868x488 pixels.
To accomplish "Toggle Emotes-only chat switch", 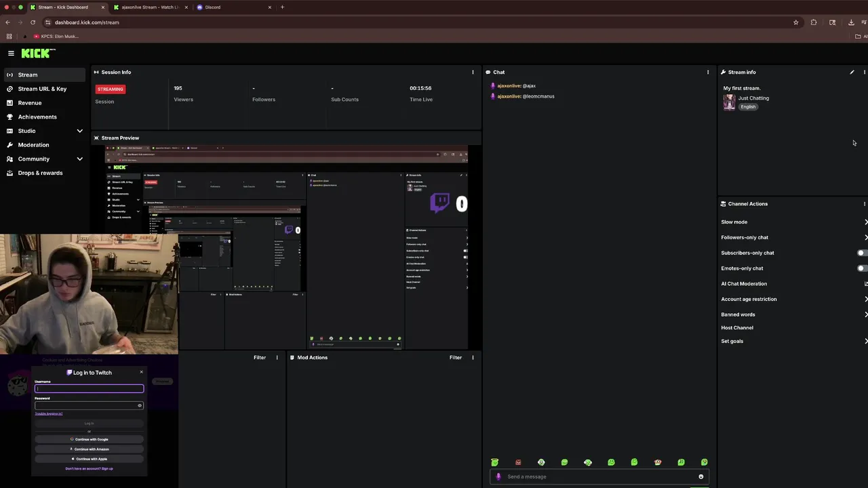I will point(862,268).
